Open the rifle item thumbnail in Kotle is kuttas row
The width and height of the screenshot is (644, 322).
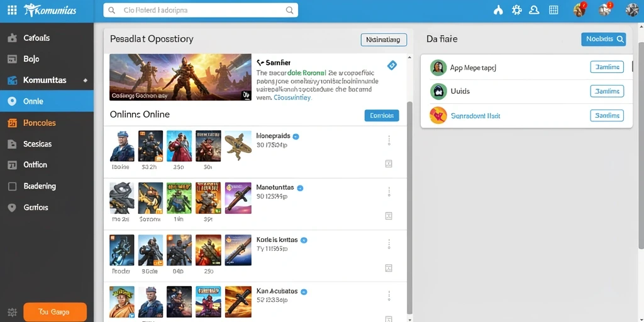(238, 250)
